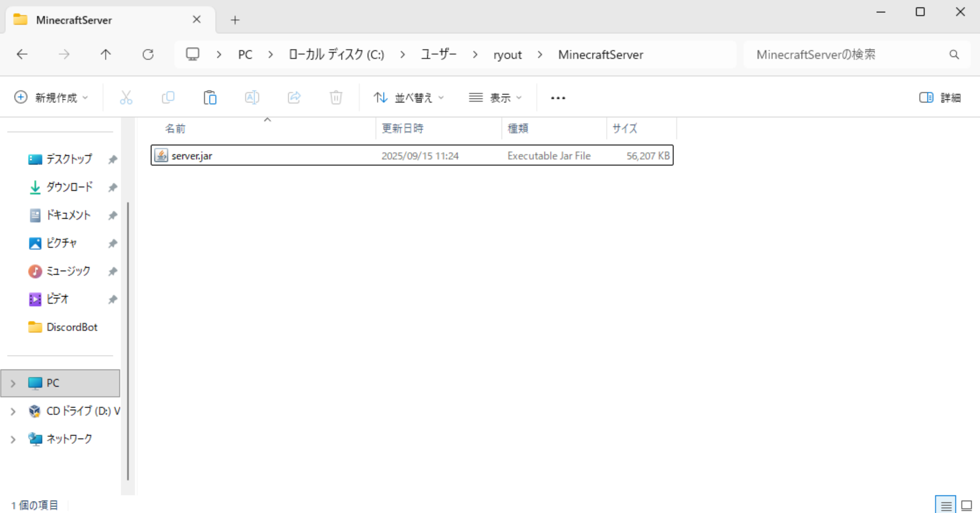
Task: Go up one folder level
Action: (x=106, y=54)
